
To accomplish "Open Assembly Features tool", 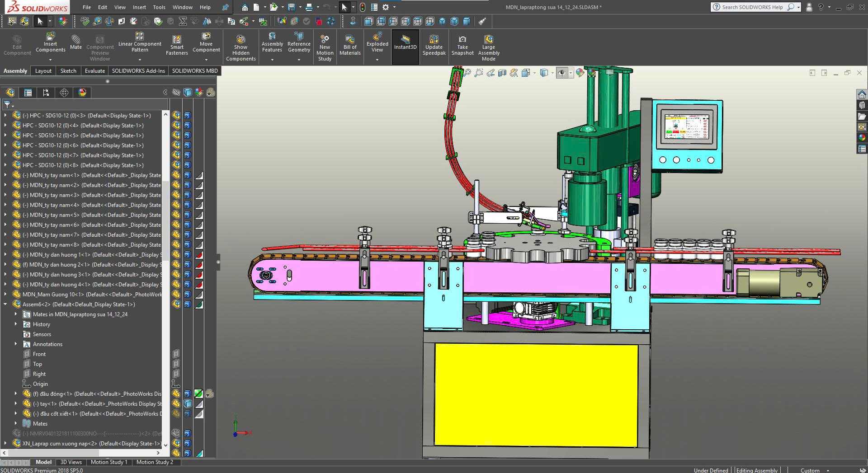I will 272,43.
